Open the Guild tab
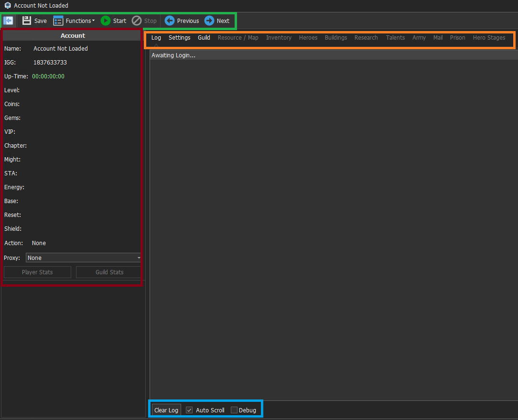Viewport: 518px width, 420px height. [204, 37]
